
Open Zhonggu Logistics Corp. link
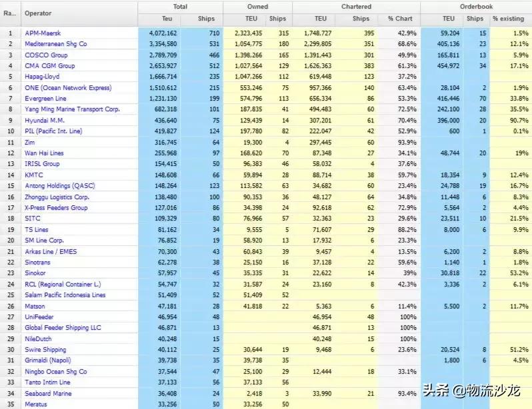click(57, 197)
